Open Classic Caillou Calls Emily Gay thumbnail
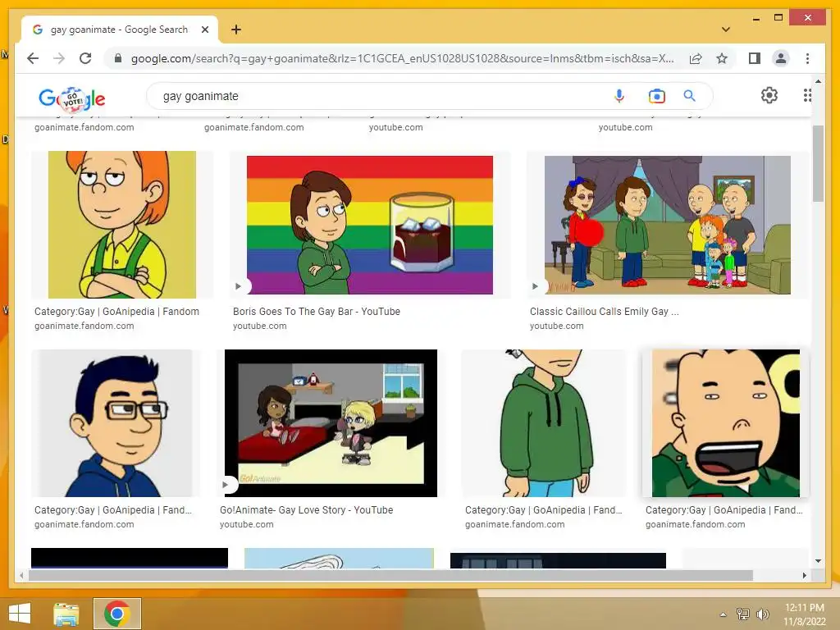 click(668, 225)
